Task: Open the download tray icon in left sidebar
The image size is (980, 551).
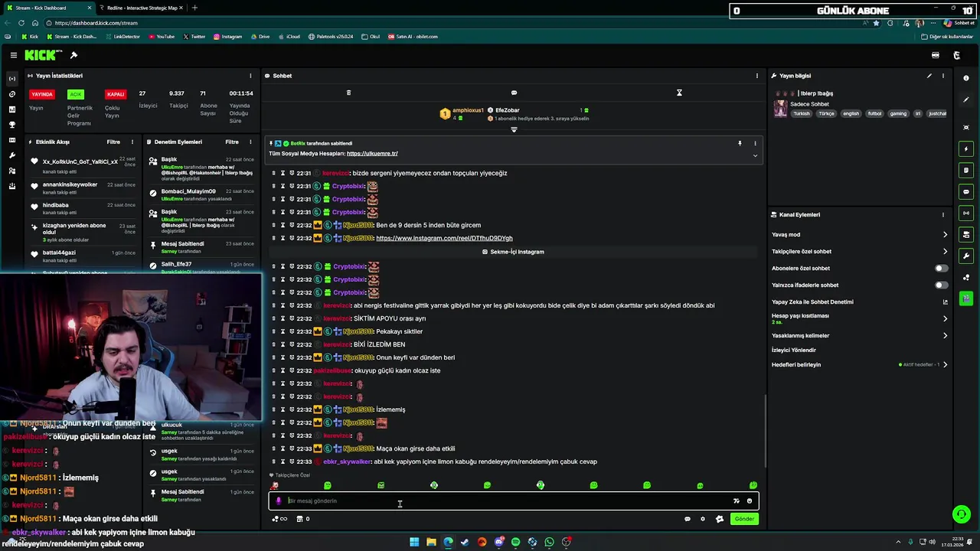Action: pos(11,186)
